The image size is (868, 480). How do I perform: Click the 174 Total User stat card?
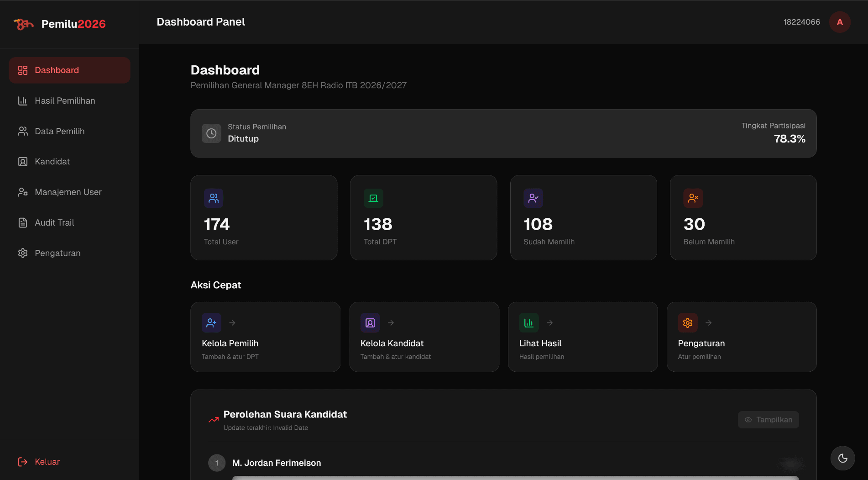(x=264, y=218)
